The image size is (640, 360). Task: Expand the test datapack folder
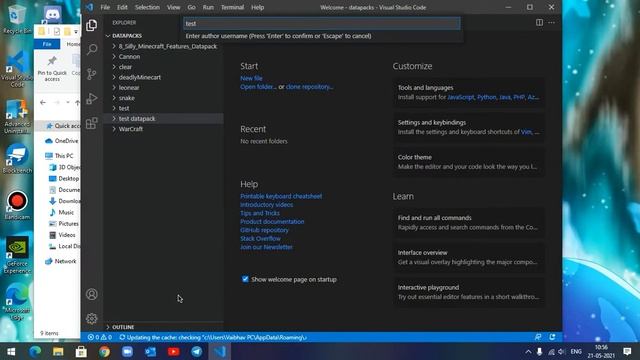pyautogui.click(x=163, y=118)
